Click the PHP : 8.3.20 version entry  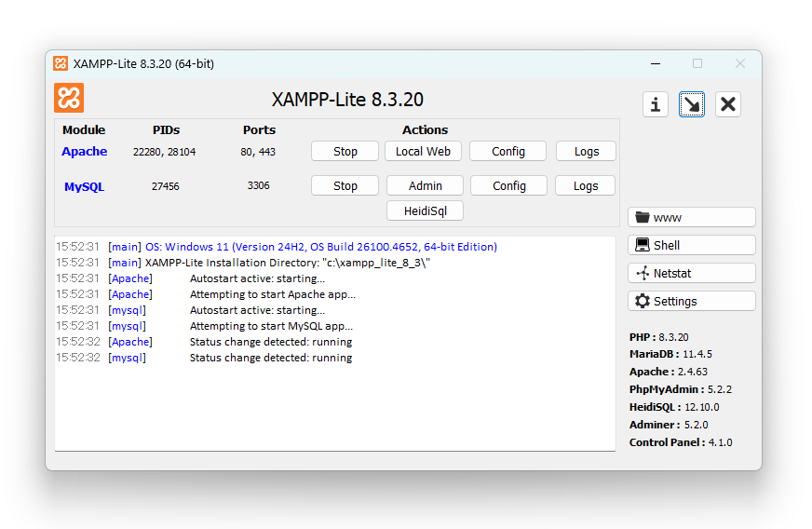[658, 337]
